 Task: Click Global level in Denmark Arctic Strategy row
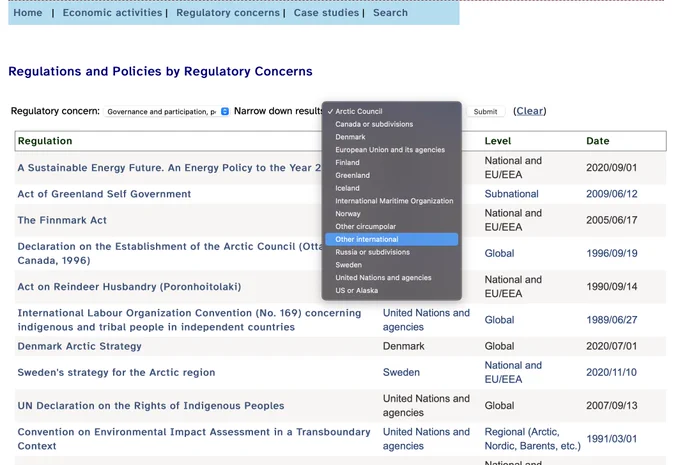click(x=499, y=346)
